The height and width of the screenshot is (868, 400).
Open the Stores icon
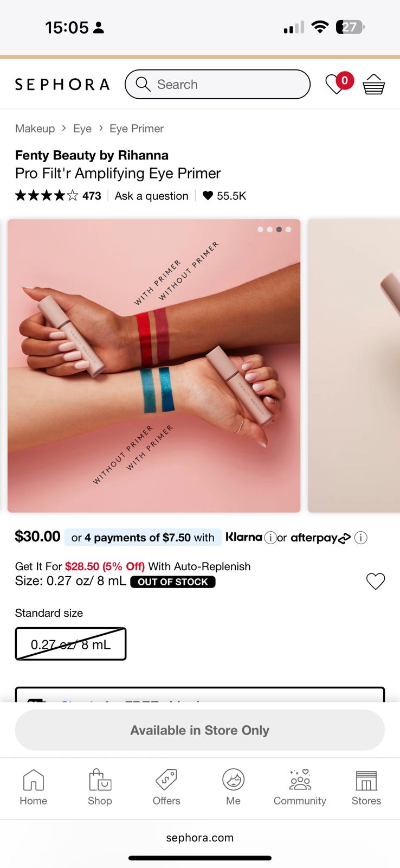tap(366, 787)
